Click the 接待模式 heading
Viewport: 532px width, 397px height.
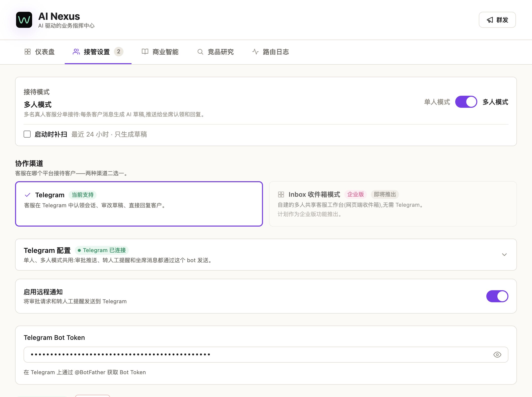click(37, 92)
